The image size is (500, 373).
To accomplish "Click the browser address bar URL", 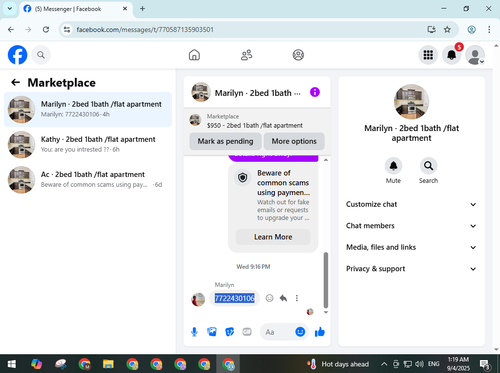I will click(x=145, y=30).
